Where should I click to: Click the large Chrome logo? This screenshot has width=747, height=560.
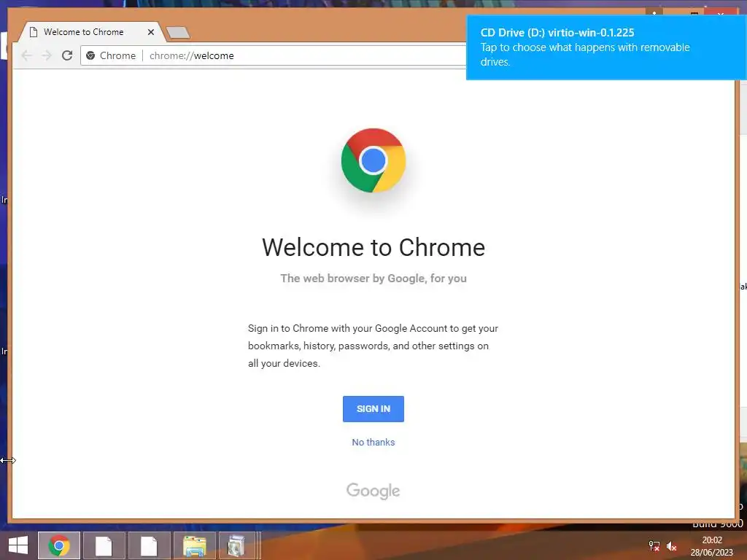pos(373,160)
